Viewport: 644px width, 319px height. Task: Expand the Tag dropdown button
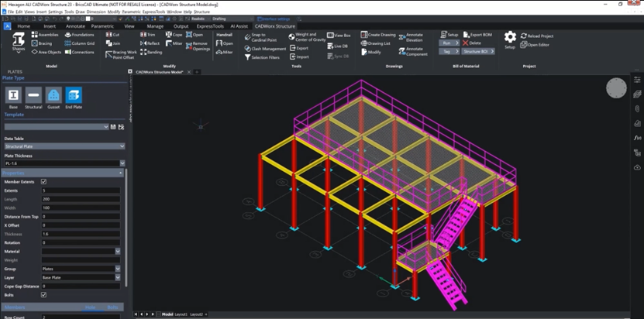(449, 52)
